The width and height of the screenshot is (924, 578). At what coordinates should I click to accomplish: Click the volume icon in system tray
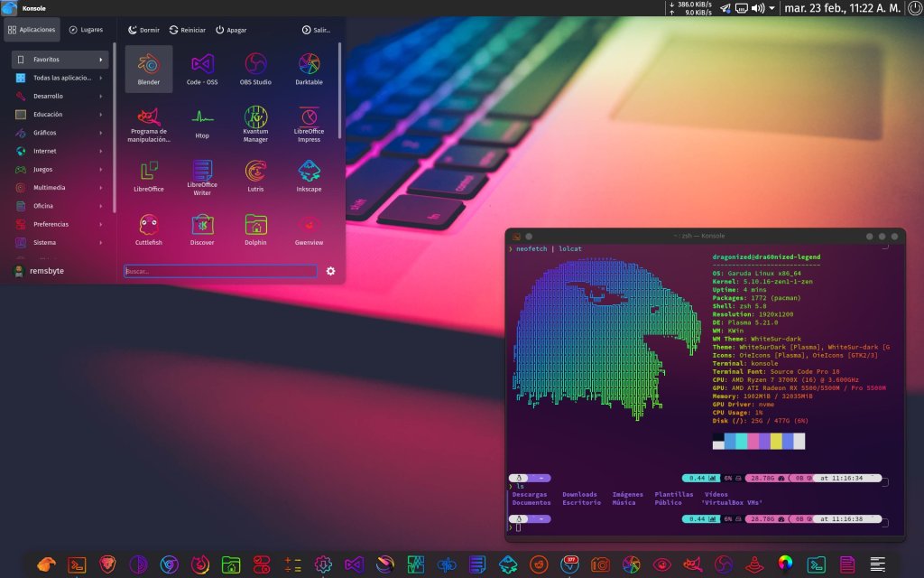point(759,8)
